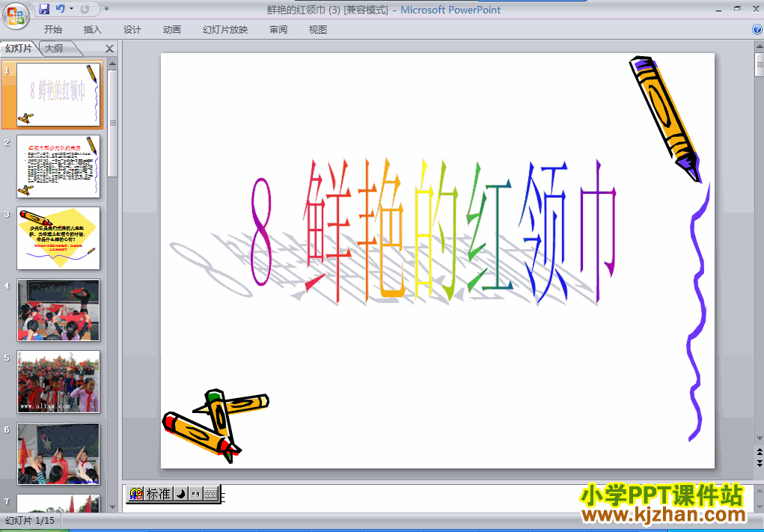Click the 标准 input mode button
This screenshot has width=764, height=532.
click(x=159, y=494)
